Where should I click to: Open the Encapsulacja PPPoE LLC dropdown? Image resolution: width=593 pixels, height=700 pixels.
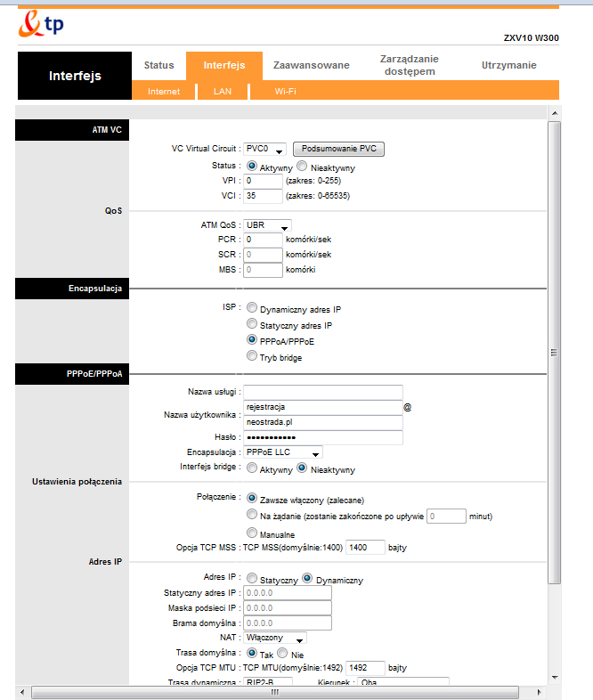283,452
